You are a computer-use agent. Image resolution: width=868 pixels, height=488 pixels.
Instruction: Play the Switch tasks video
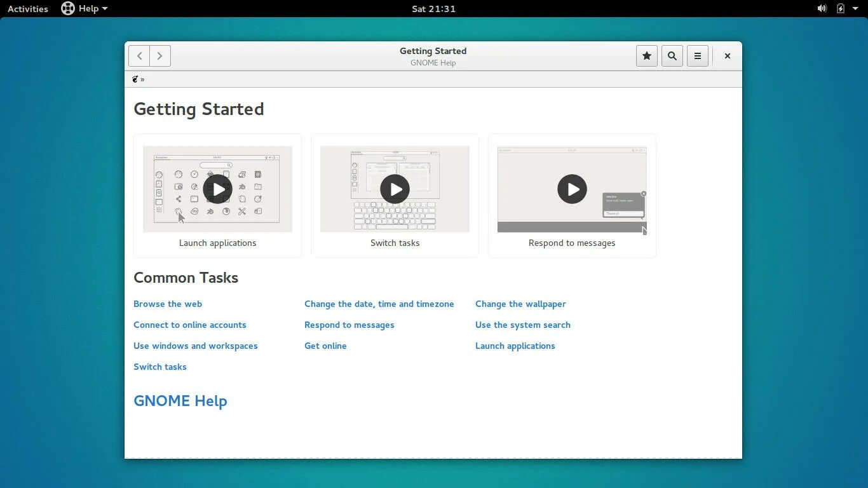(395, 189)
